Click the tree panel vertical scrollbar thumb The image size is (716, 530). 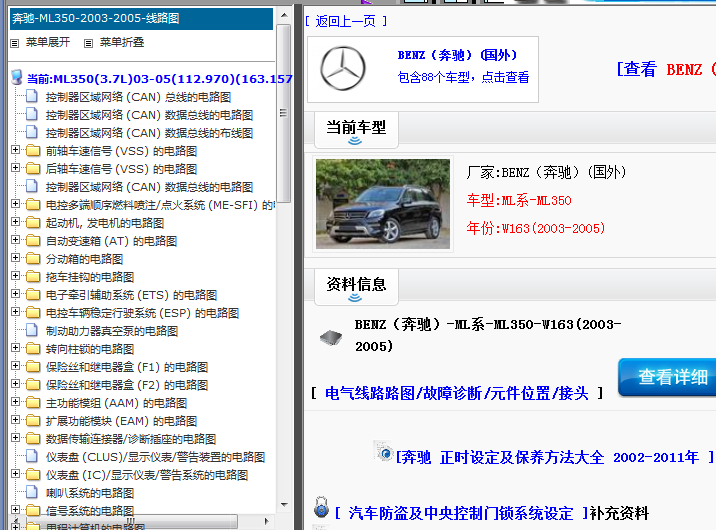[284, 113]
